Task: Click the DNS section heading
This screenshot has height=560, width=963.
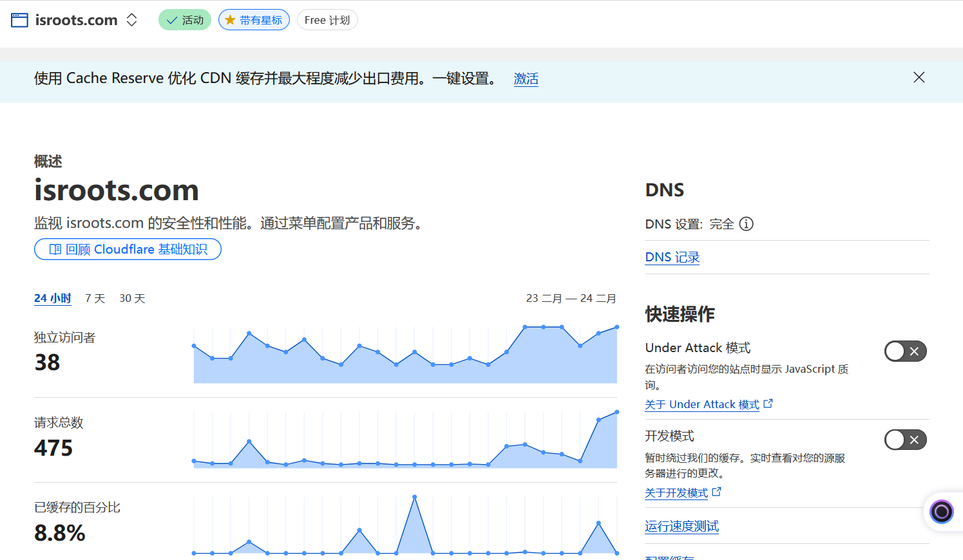Action: click(x=665, y=190)
